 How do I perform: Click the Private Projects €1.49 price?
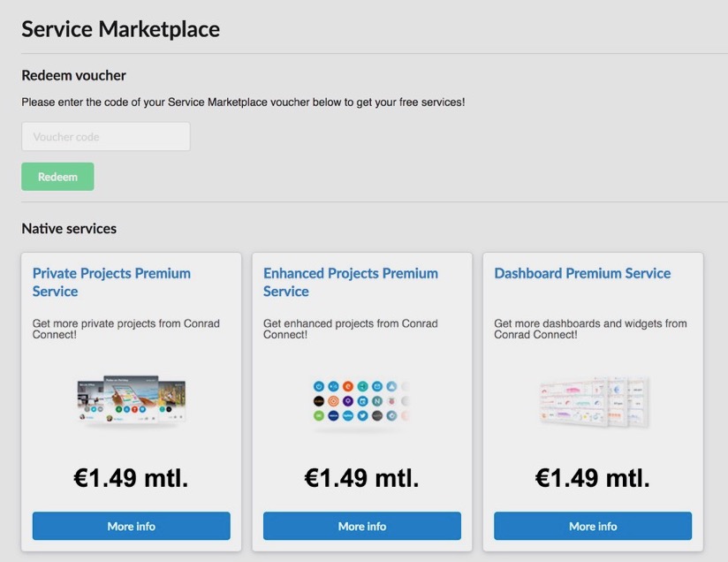[132, 478]
